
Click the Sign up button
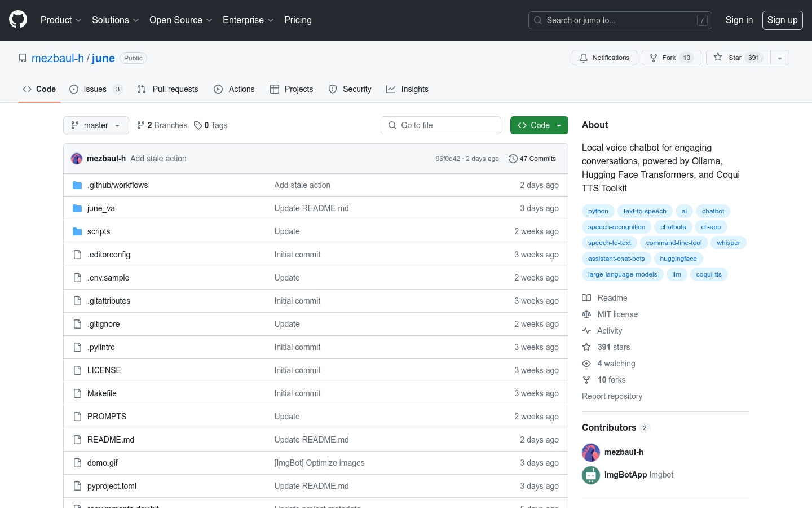click(x=782, y=20)
